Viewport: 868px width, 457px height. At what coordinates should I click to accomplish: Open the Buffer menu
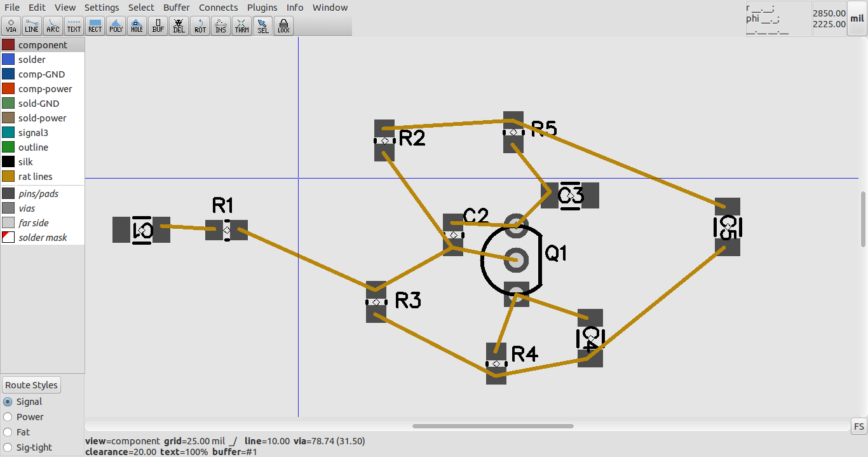[177, 8]
